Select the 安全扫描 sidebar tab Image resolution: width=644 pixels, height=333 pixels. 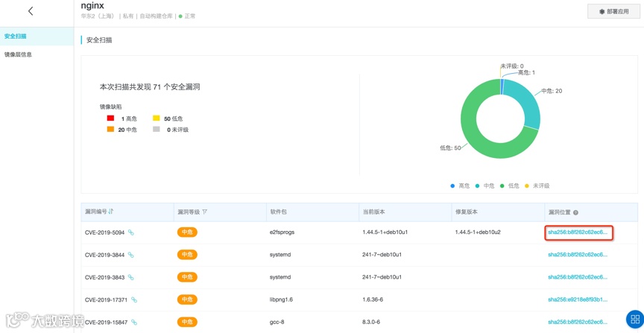(37, 37)
